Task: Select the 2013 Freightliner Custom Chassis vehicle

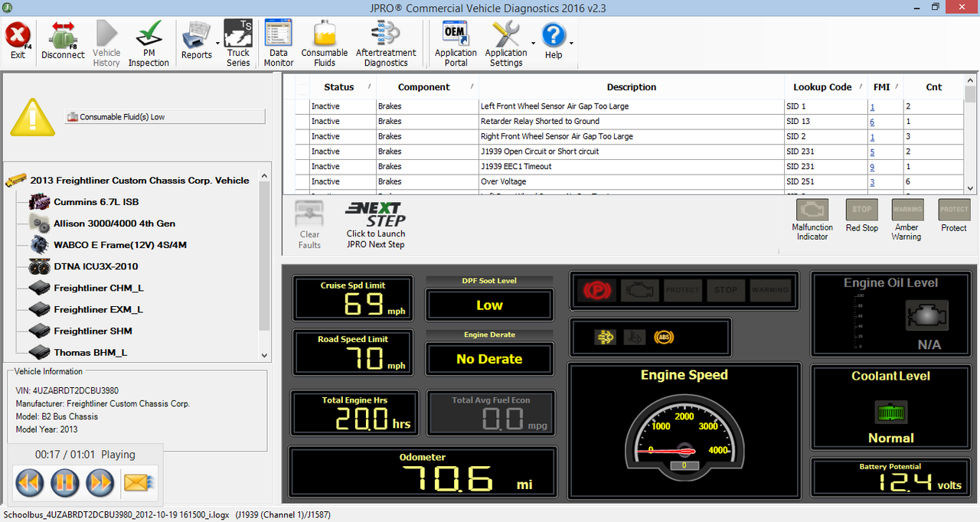Action: [139, 181]
